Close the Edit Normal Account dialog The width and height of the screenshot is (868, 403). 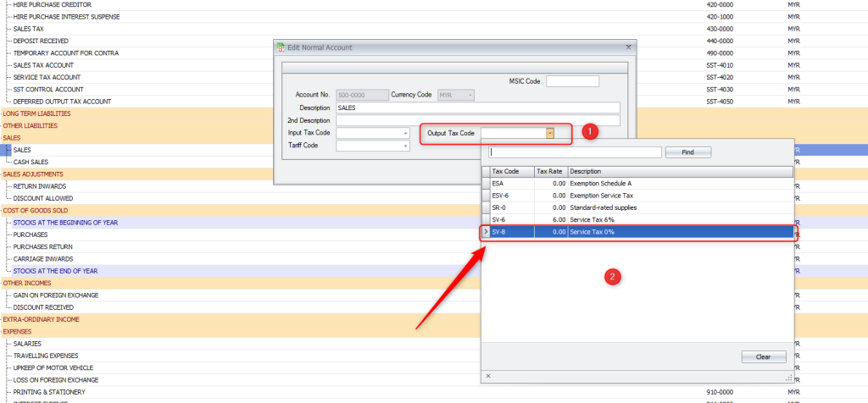pos(628,47)
